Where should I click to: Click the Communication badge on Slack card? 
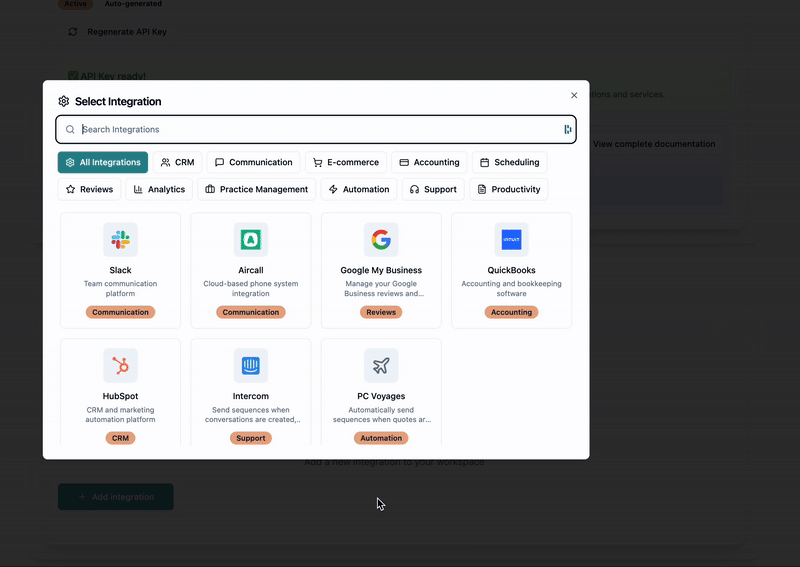pos(120,312)
